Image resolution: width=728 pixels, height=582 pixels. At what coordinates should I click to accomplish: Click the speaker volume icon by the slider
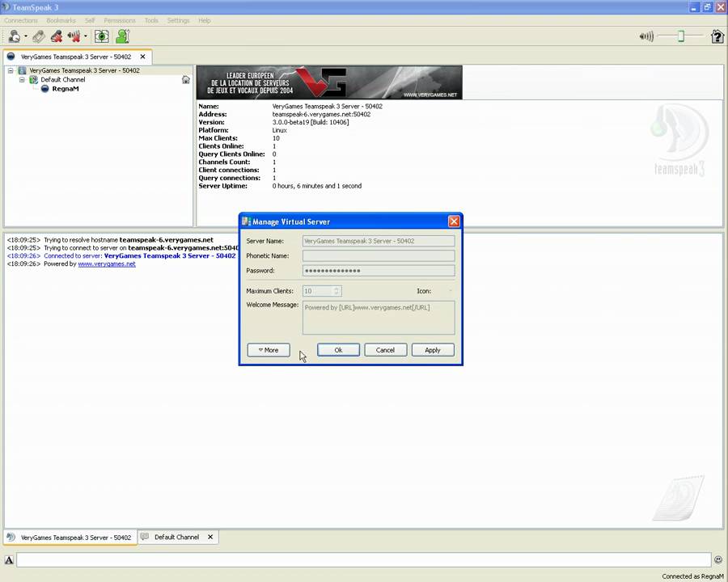coord(646,36)
